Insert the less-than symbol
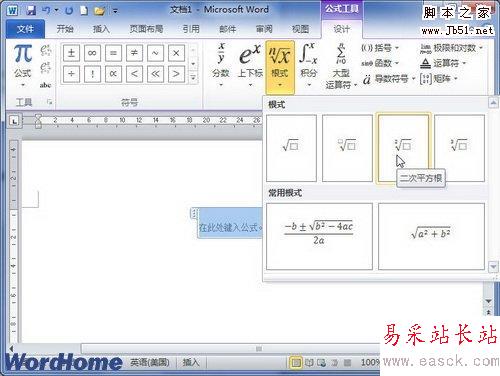 click(134, 74)
